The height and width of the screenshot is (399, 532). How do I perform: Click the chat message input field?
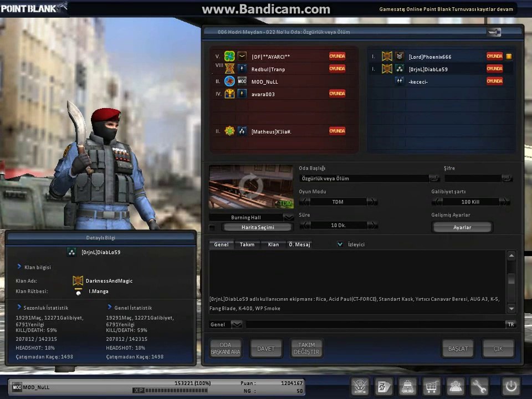[x=375, y=325]
